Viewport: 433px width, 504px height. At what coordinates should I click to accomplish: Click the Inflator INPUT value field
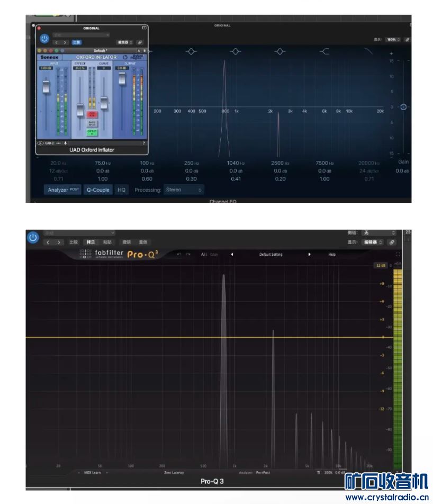46,68
